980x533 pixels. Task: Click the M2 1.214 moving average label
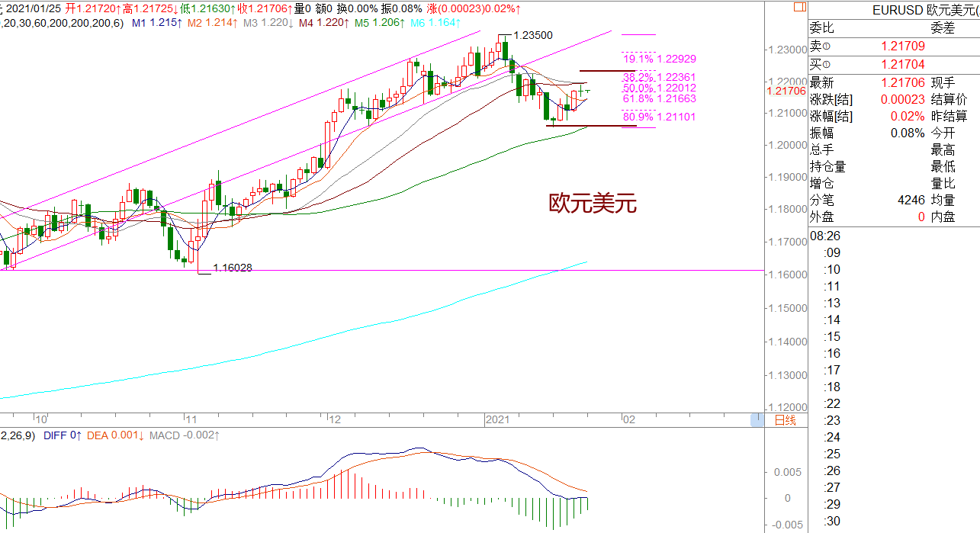click(213, 24)
